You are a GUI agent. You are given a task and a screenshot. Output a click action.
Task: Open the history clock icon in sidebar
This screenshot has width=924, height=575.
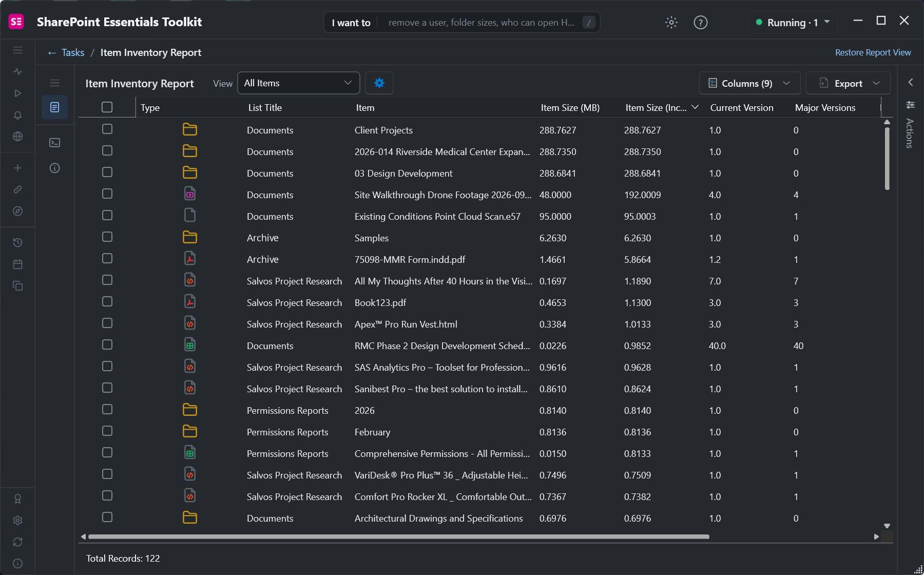click(18, 243)
